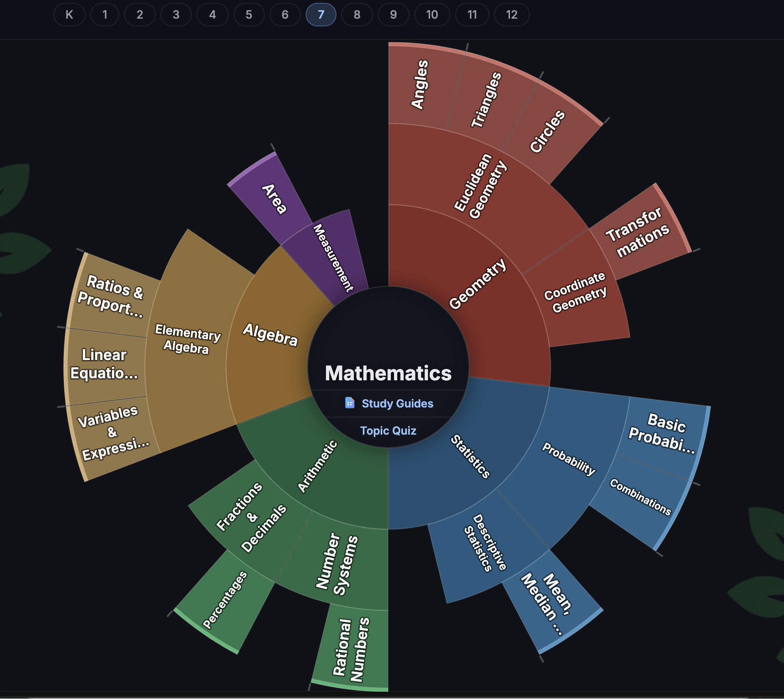Screen dimensions: 784x699
Task: Open the Descriptive Statistics segment
Action: [x=485, y=543]
